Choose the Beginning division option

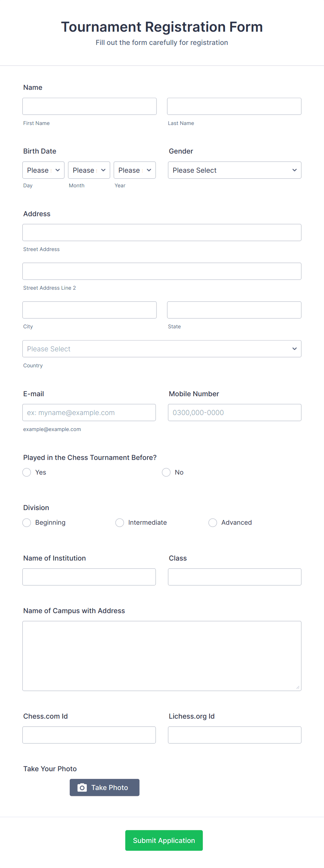pos(26,522)
